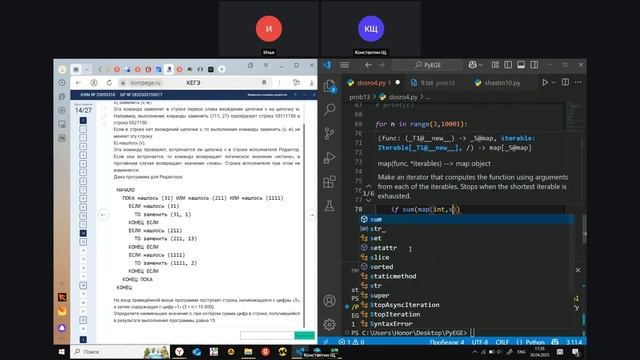Screen dimensions: 640x360
Task: Open the Windows Start menu
Action: pyautogui.click(x=62, y=352)
